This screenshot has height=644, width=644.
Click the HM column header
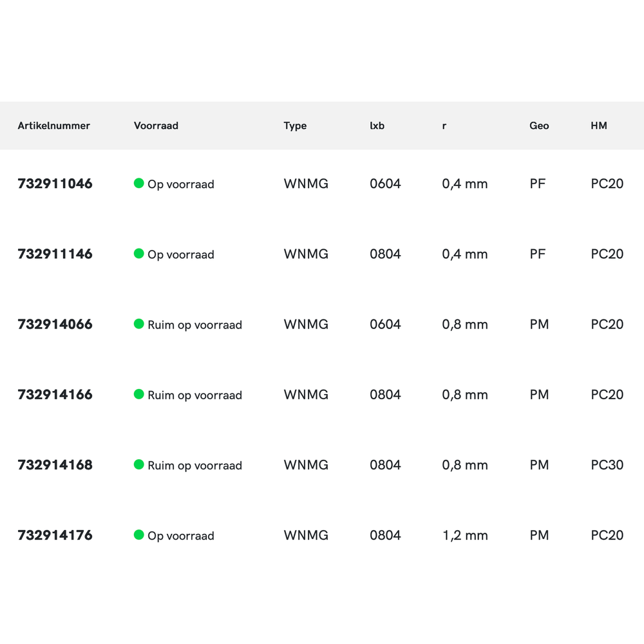(x=599, y=126)
